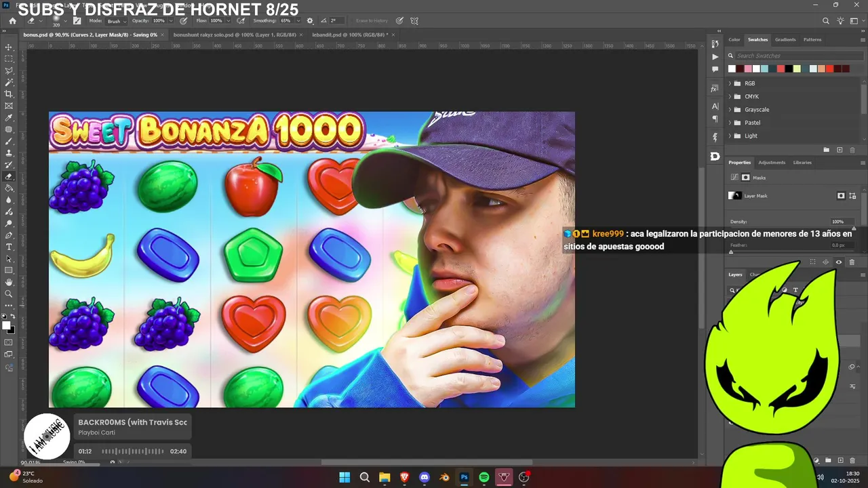Viewport: 868px width, 488px height.
Task: Select the Rectangle shape tool
Action: coord(9,270)
